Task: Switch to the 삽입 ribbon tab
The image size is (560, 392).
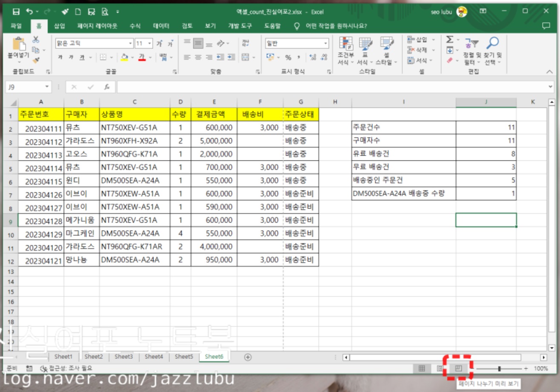Action: point(60,26)
